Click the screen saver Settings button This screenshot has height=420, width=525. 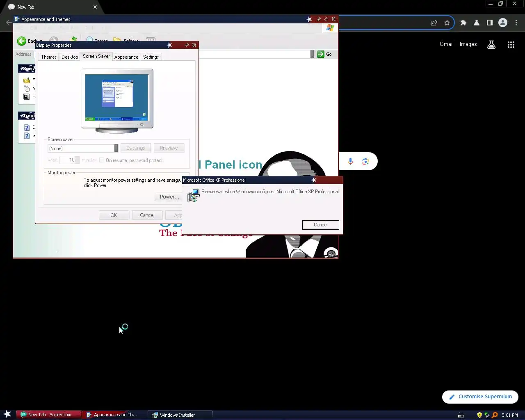[x=136, y=148]
